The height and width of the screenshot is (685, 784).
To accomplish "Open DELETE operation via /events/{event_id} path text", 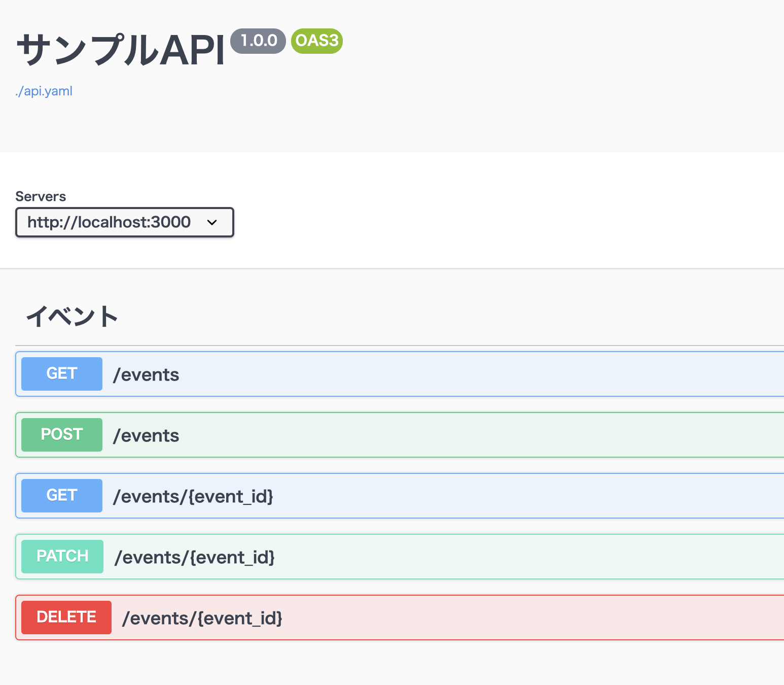I will [x=202, y=618].
